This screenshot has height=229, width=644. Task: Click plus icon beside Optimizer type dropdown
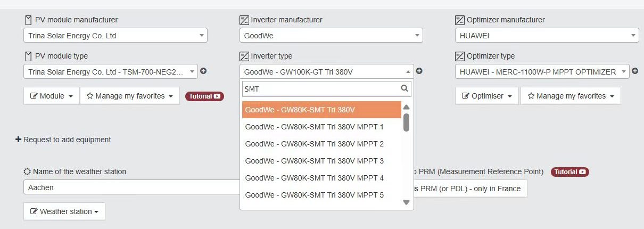(x=634, y=71)
